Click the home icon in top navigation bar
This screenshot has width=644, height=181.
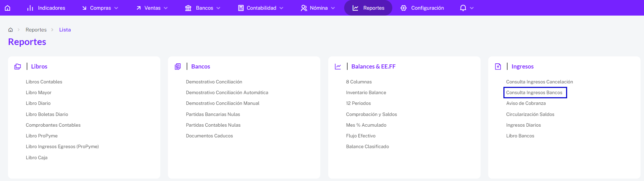click(8, 8)
